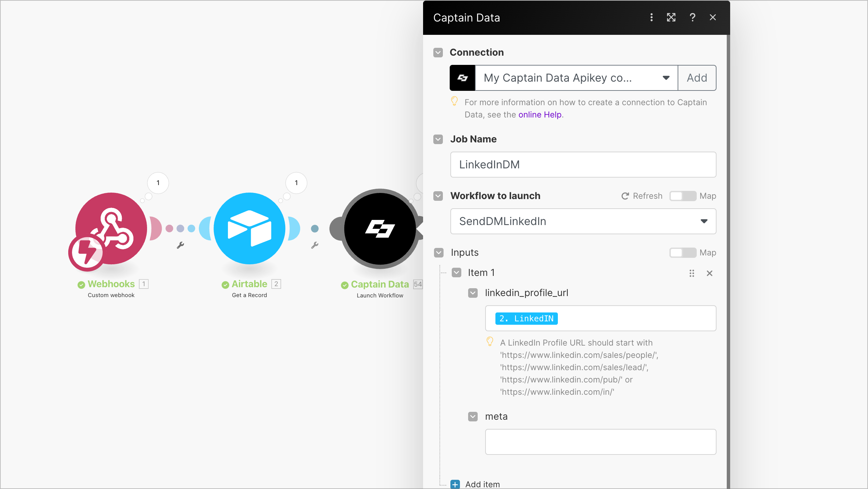Click the green check next to Captain Data label
This screenshot has width=868, height=489.
pos(345,285)
